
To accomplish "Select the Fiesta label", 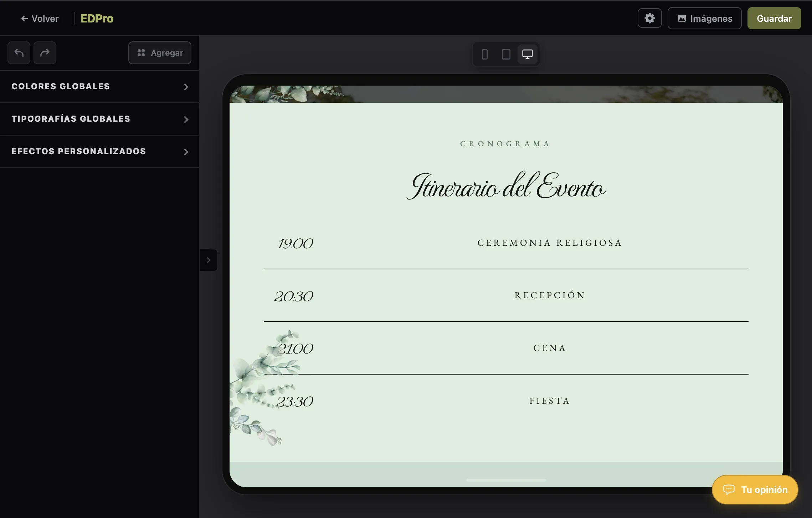I will pyautogui.click(x=550, y=401).
